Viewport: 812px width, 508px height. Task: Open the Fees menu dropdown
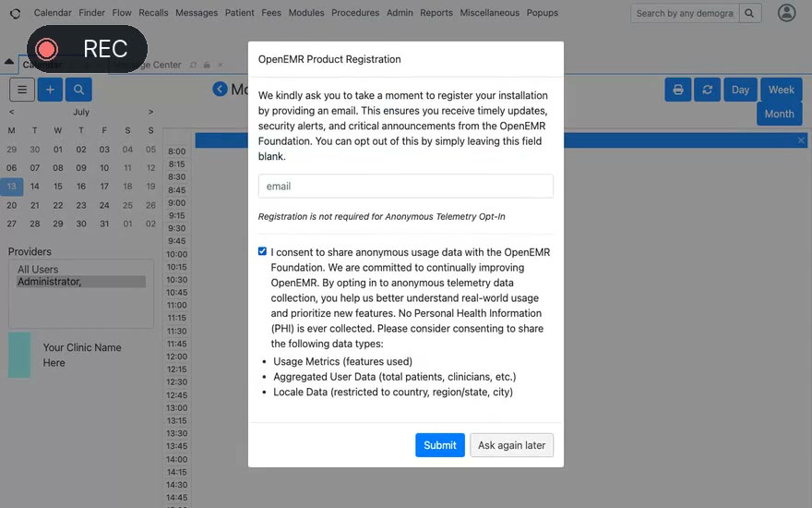271,13
